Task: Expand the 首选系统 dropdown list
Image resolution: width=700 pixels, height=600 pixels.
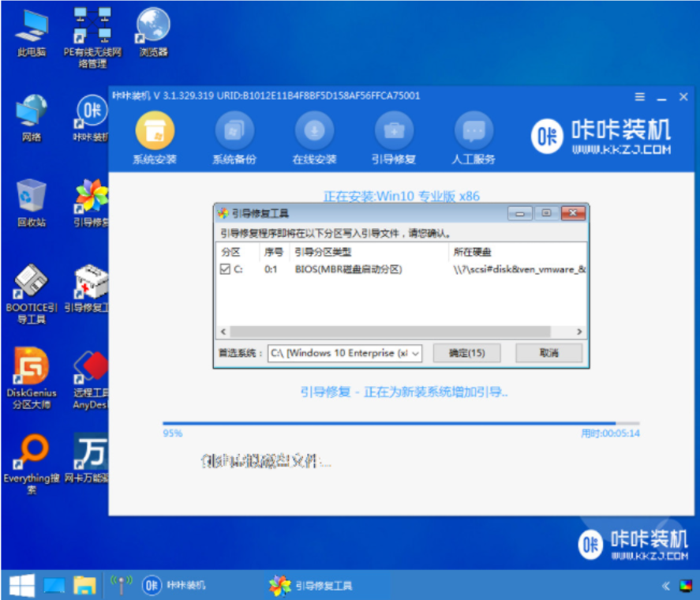Action: (x=415, y=353)
